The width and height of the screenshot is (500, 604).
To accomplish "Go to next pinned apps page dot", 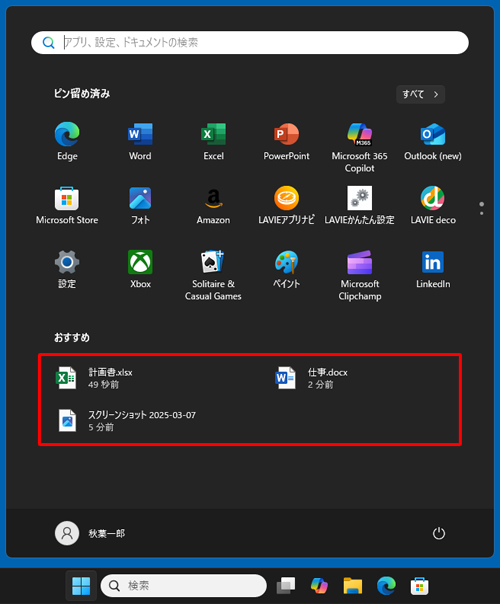I will (482, 213).
